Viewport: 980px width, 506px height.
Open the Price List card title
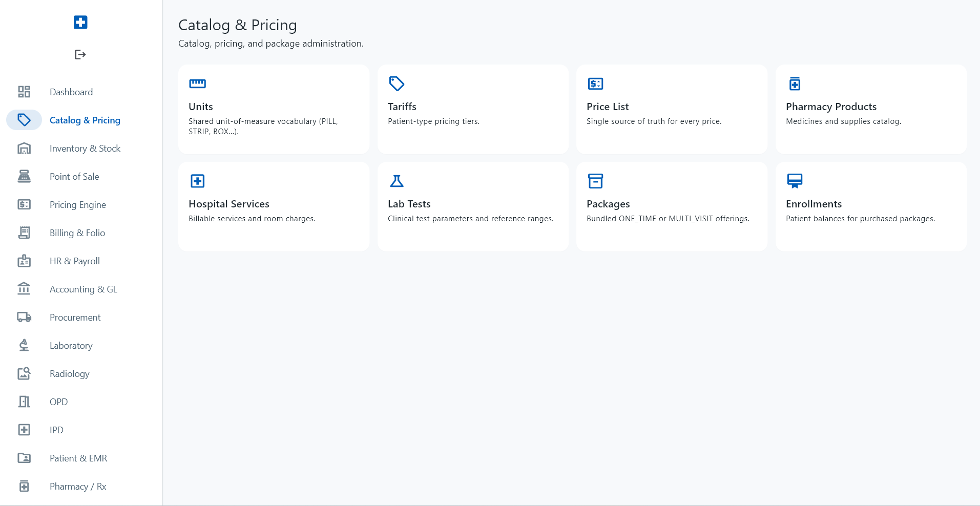pyautogui.click(x=608, y=107)
